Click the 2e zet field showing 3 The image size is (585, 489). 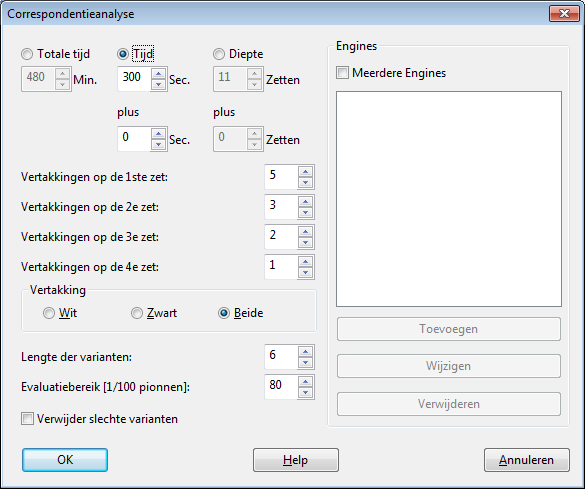point(281,207)
